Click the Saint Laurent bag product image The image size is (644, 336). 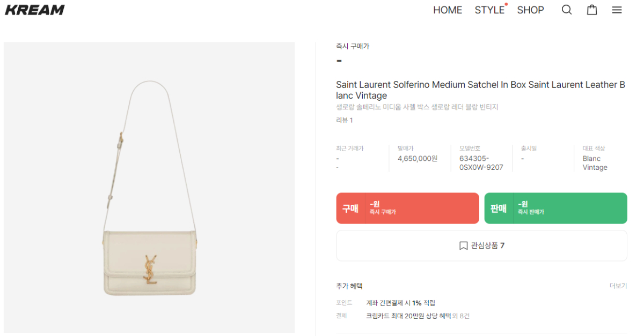[149, 188]
